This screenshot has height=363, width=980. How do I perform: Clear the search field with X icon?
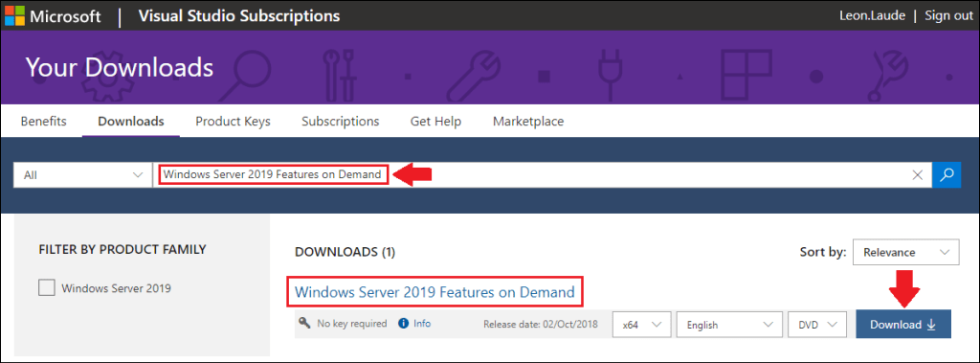[x=918, y=175]
